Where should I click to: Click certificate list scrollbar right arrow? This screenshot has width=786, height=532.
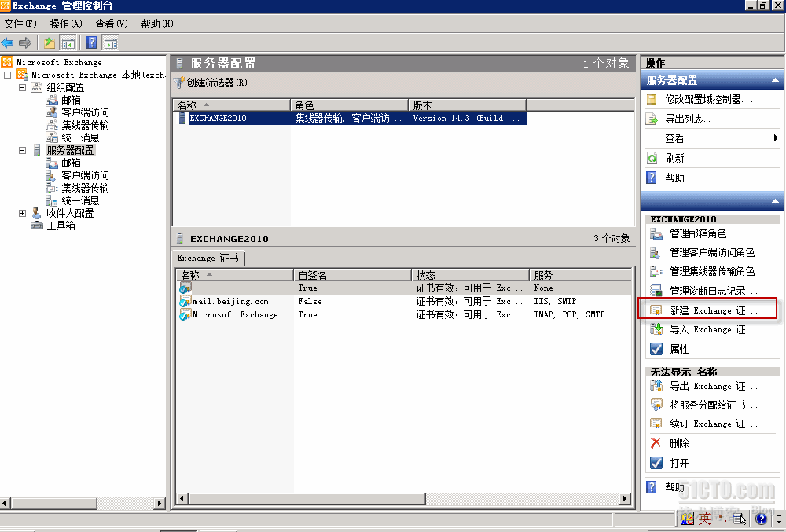click(x=625, y=498)
